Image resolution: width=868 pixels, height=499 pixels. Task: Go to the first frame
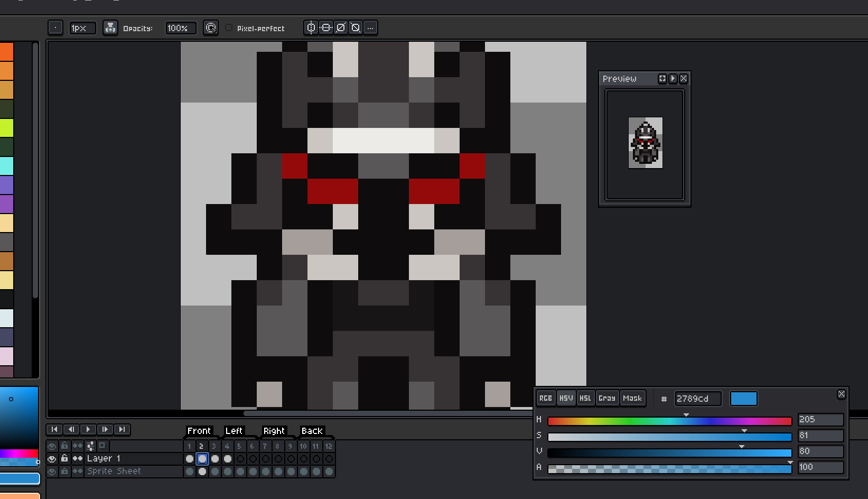click(54, 429)
